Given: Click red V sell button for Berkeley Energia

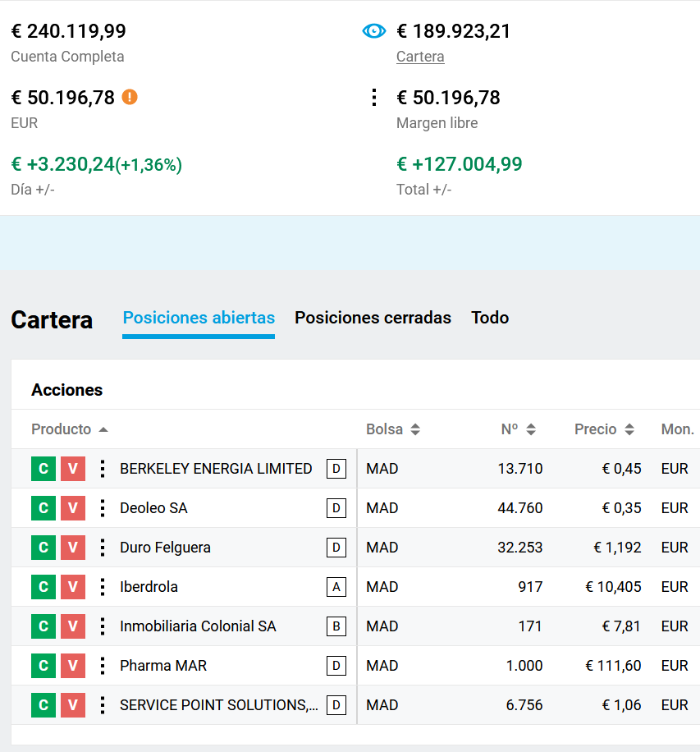Looking at the screenshot, I should click(x=73, y=469).
